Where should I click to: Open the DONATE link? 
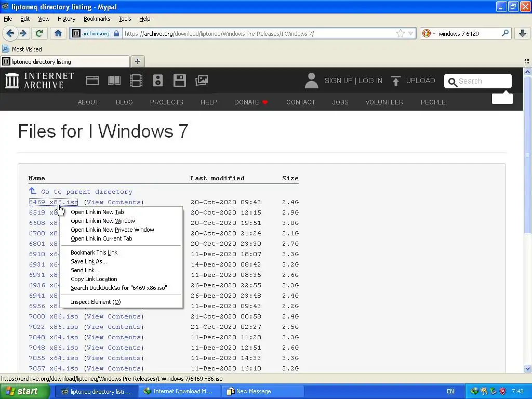(x=251, y=102)
